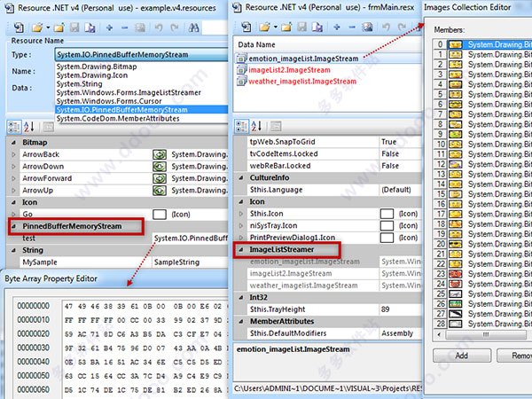The width and height of the screenshot is (532, 399).
Task: Click Save As icon in frmMain.resx toolbar
Action: click(317, 27)
